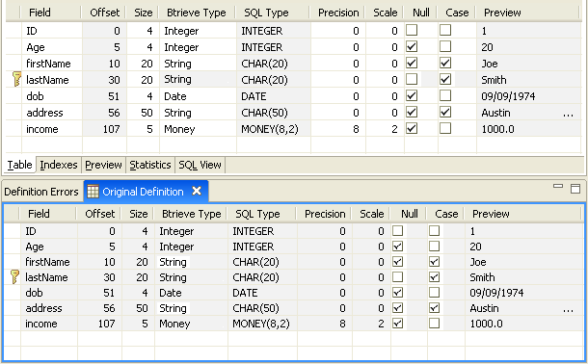Click the Size cell for address in upper table
The height and width of the screenshot is (364, 588).
(143, 113)
